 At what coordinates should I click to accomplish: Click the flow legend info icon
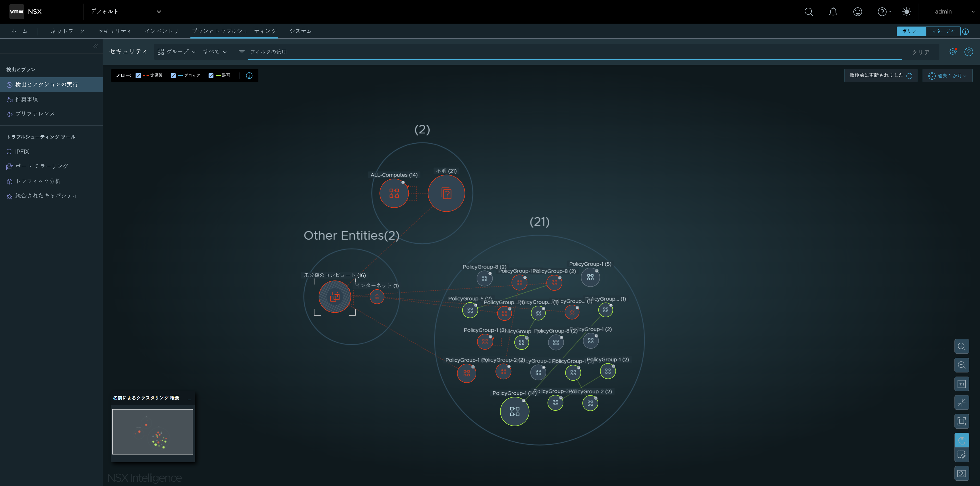249,75
